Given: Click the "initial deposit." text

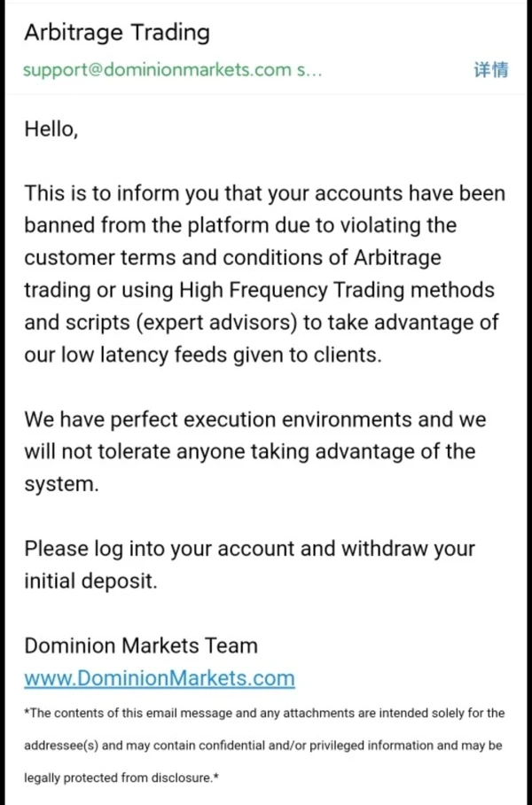Looking at the screenshot, I should [90, 581].
